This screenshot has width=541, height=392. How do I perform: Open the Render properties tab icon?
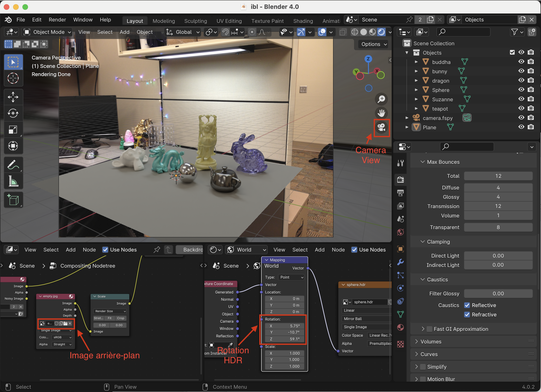click(400, 179)
